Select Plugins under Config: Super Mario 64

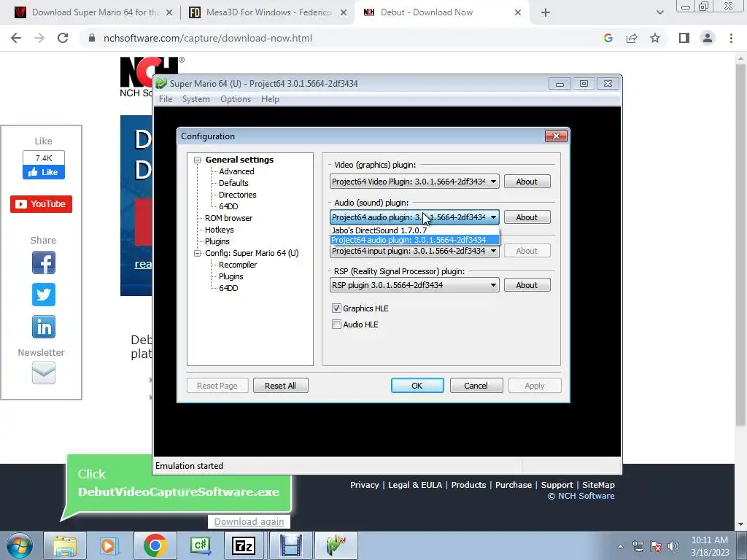231,276
